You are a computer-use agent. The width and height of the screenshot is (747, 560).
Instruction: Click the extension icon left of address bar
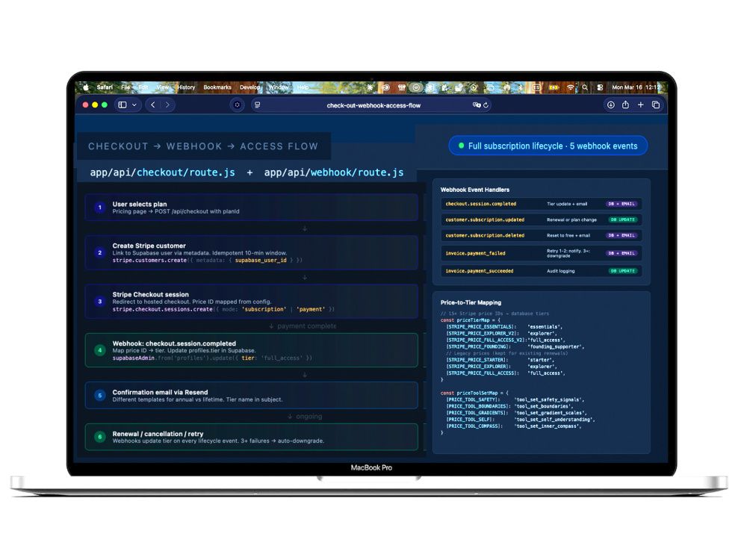tap(237, 105)
